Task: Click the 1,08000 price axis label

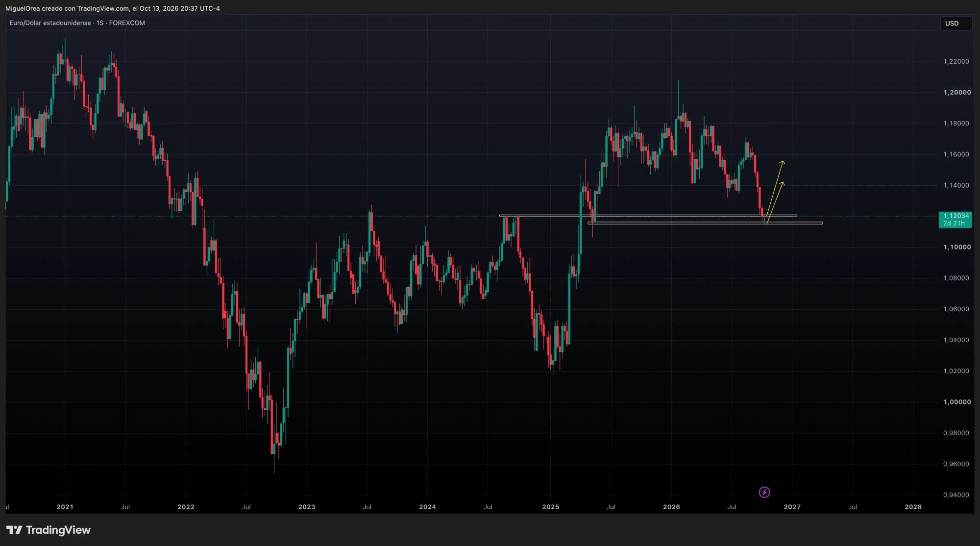Action: pyautogui.click(x=956, y=278)
